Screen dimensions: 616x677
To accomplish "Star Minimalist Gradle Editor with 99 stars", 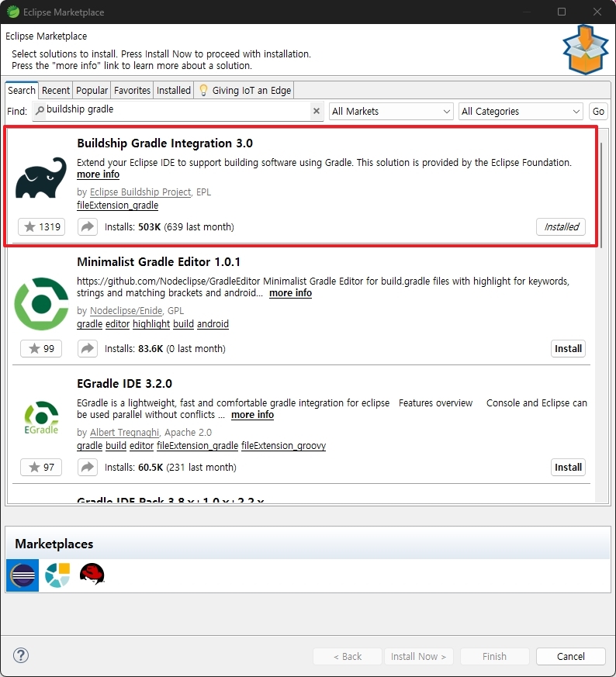I will tap(41, 348).
